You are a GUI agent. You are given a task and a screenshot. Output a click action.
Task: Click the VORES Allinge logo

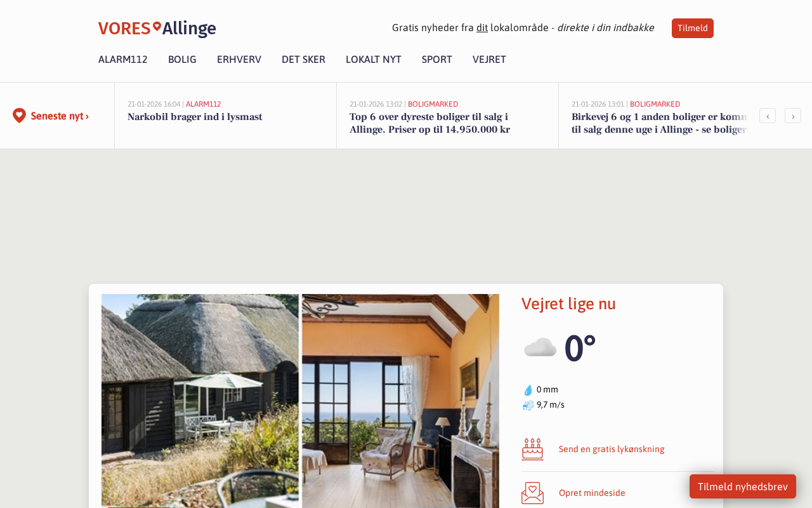click(x=157, y=28)
